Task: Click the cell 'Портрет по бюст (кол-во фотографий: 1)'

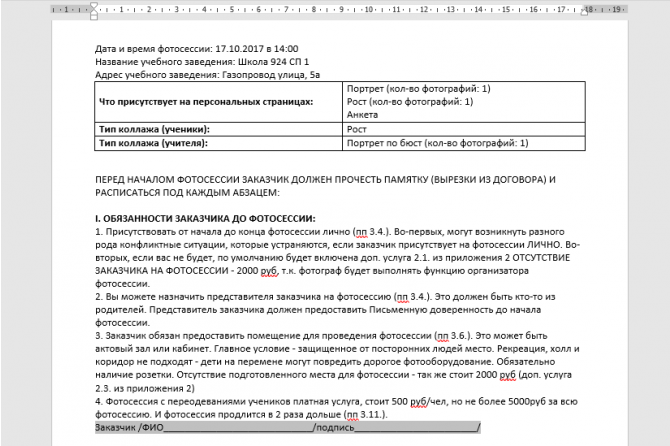Action: pos(464,143)
